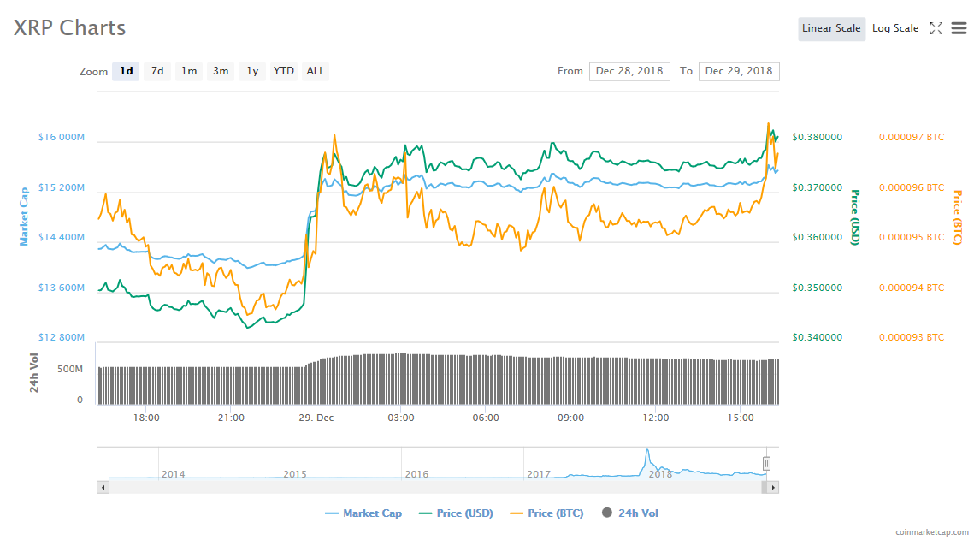Set zoom range to 1m
Screen dimensions: 980x546
189,71
